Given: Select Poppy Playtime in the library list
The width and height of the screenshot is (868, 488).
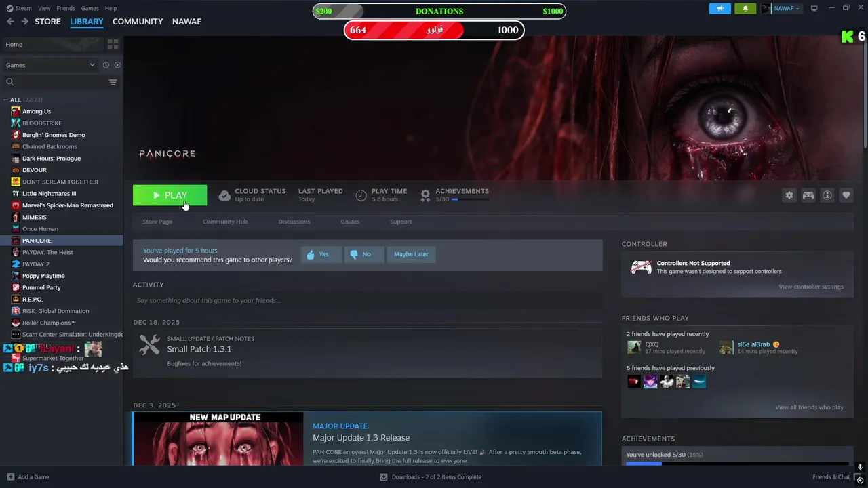Looking at the screenshot, I should click(x=43, y=276).
